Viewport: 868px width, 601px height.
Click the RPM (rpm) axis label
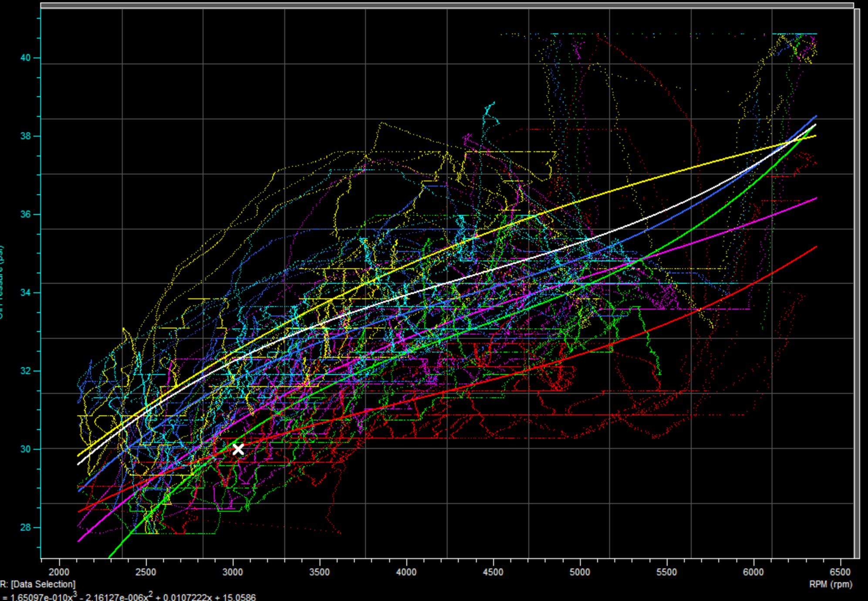tap(831, 584)
